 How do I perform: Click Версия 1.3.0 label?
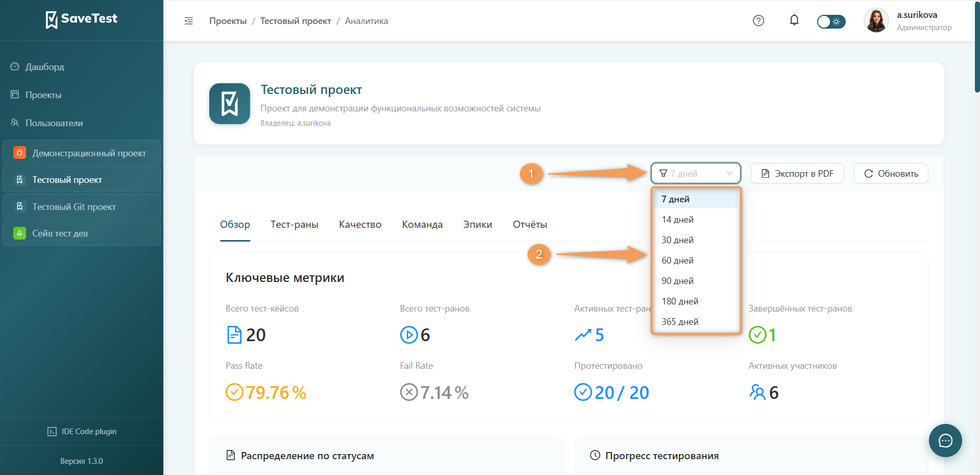[x=82, y=461]
